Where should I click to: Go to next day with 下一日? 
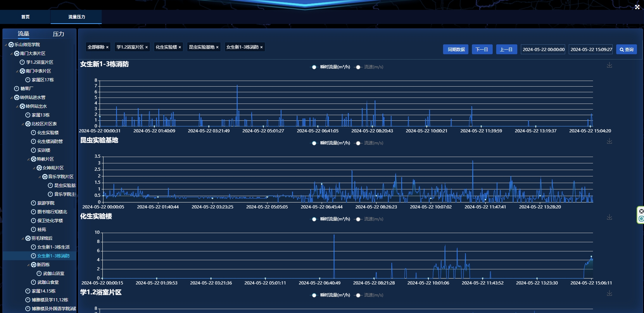pos(482,49)
